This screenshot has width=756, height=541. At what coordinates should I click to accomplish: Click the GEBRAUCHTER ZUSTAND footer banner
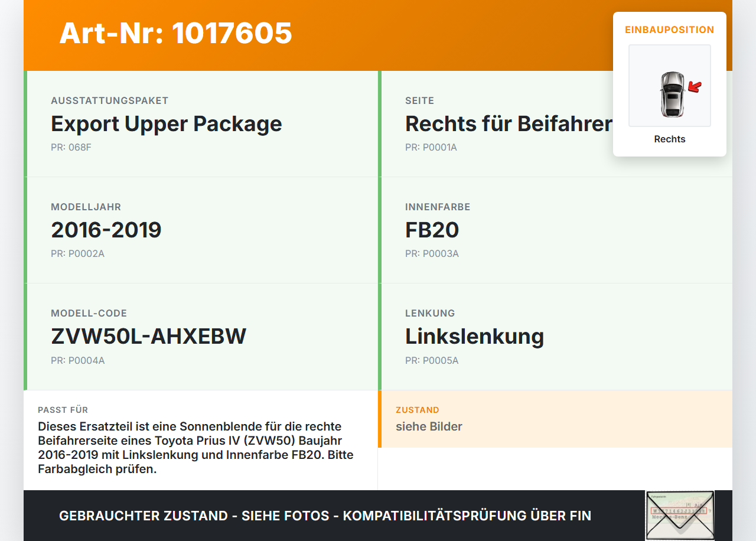(x=378, y=516)
